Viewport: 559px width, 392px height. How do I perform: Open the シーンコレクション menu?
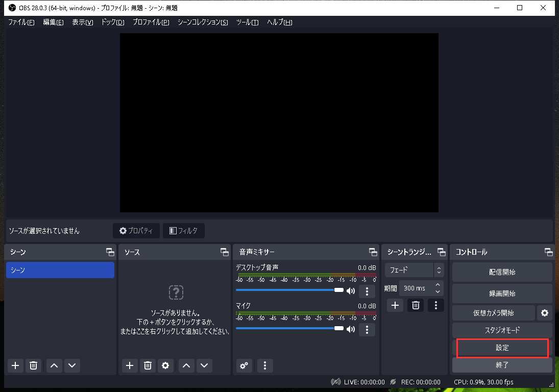click(x=203, y=22)
